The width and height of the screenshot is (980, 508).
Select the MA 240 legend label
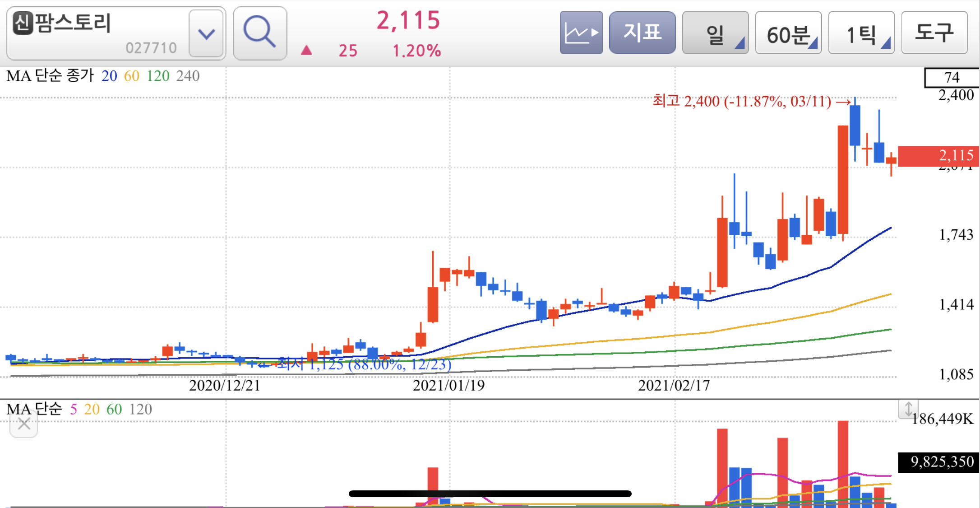click(x=188, y=76)
